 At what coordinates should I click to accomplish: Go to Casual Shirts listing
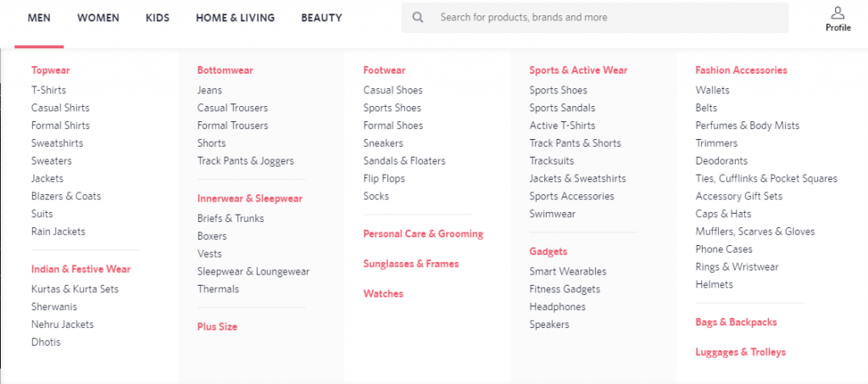pyautogui.click(x=60, y=108)
